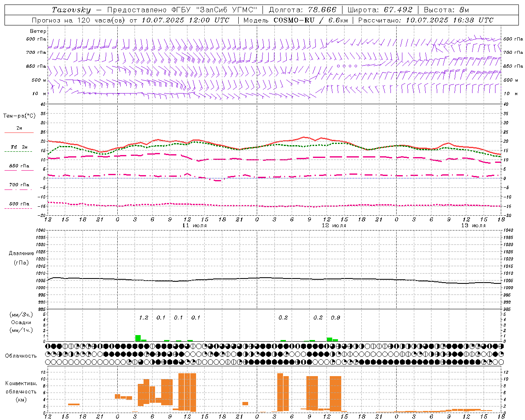525x420 pixels.
Task: Click the Широта: 67.492 value
Action: coord(380,10)
